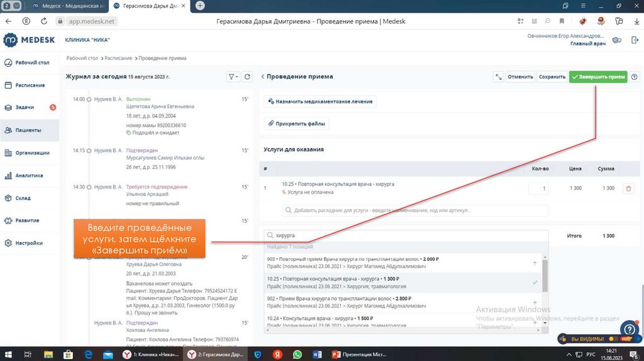Image resolution: width=644 pixels, height=361 pixels.
Task: Refresh today's journal with the reload icon
Action: coord(248,77)
